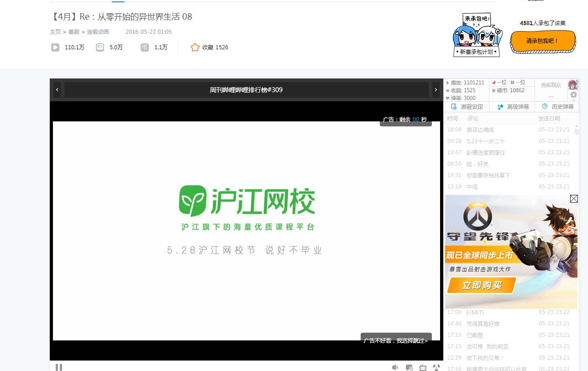
Task: Click 立即购买 on the Overwatch ad
Action: click(482, 285)
